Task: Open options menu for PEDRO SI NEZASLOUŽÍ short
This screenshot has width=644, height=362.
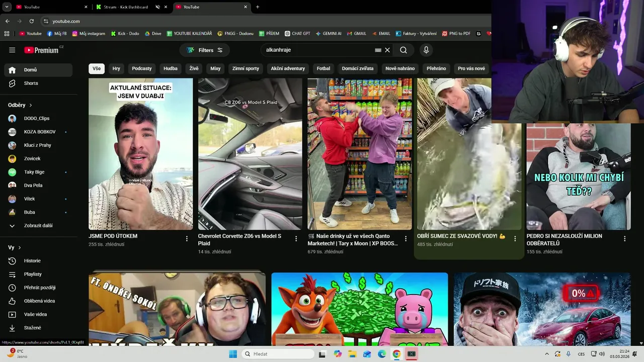Action: tap(624, 239)
